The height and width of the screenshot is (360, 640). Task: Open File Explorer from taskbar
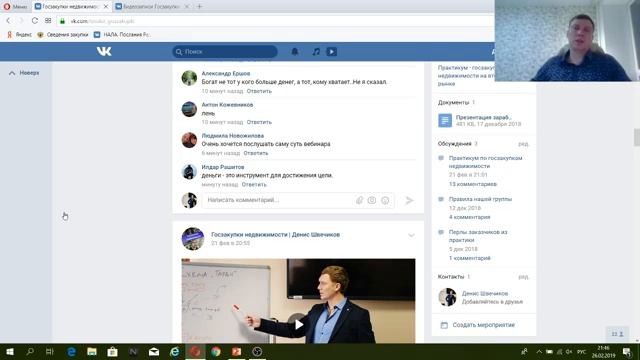coord(92,352)
